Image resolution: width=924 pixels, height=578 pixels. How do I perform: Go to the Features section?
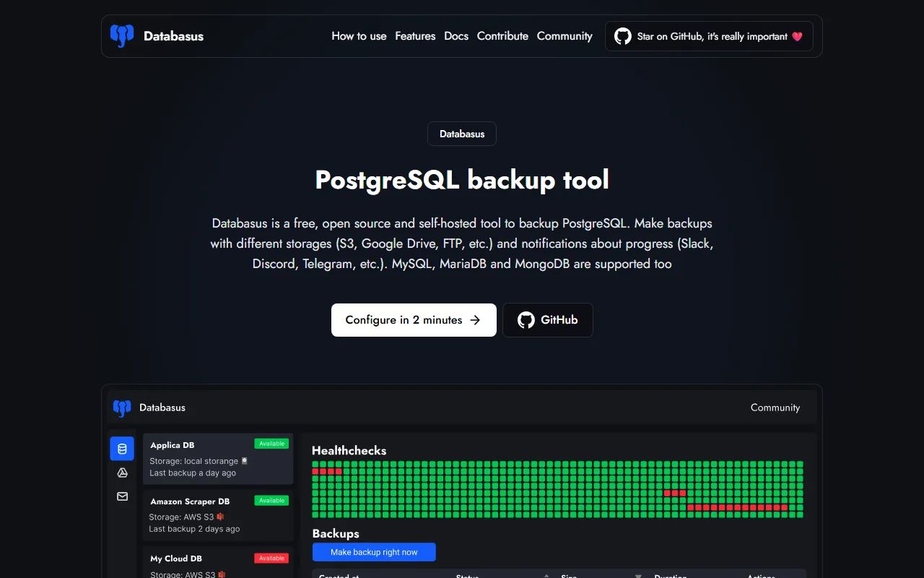tap(415, 36)
